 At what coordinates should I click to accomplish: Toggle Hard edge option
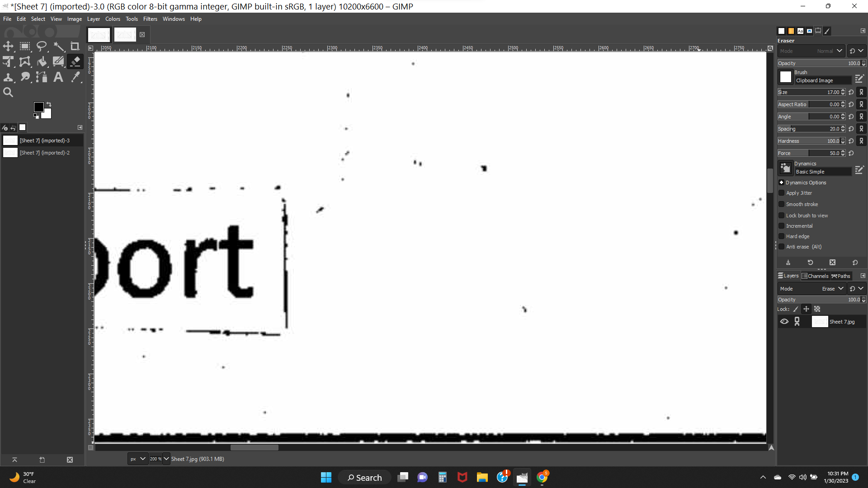pos(781,236)
